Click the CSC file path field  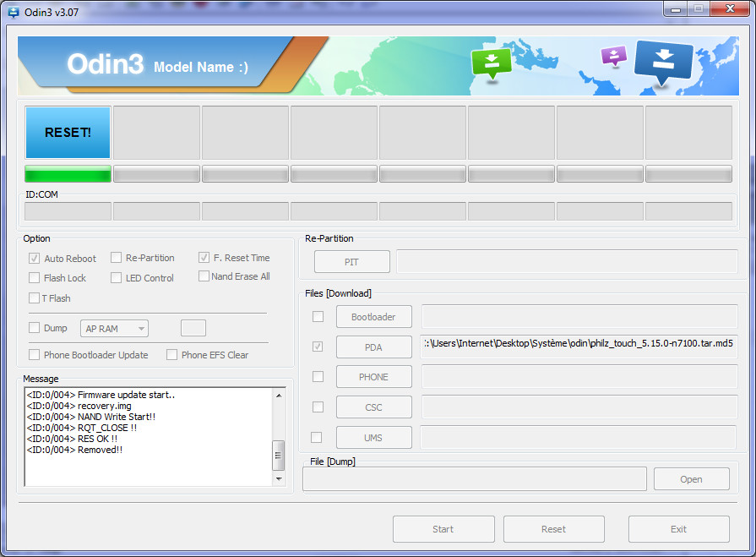[x=579, y=407]
